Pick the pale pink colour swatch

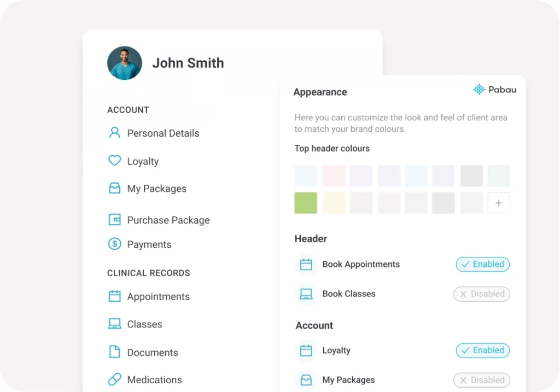[x=334, y=175]
